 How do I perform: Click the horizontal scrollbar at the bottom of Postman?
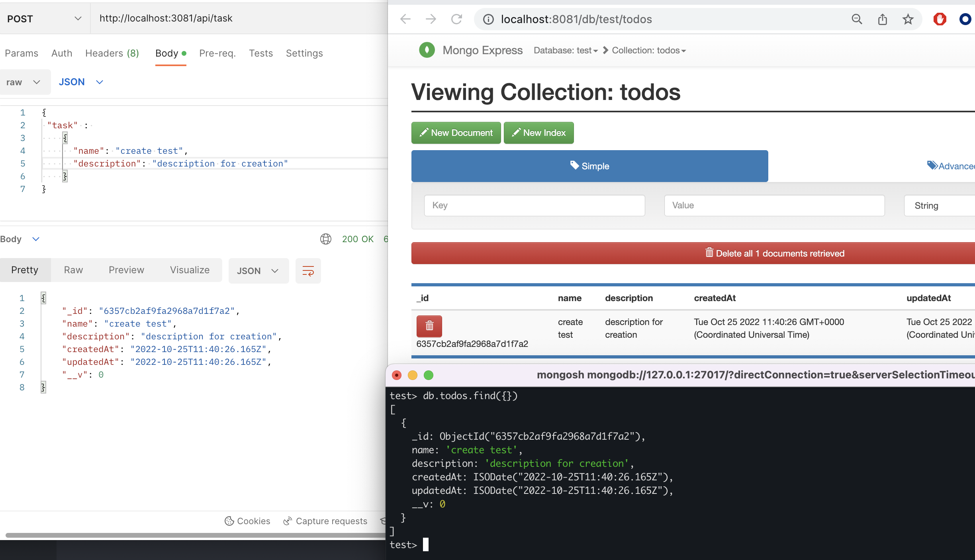pos(195,535)
